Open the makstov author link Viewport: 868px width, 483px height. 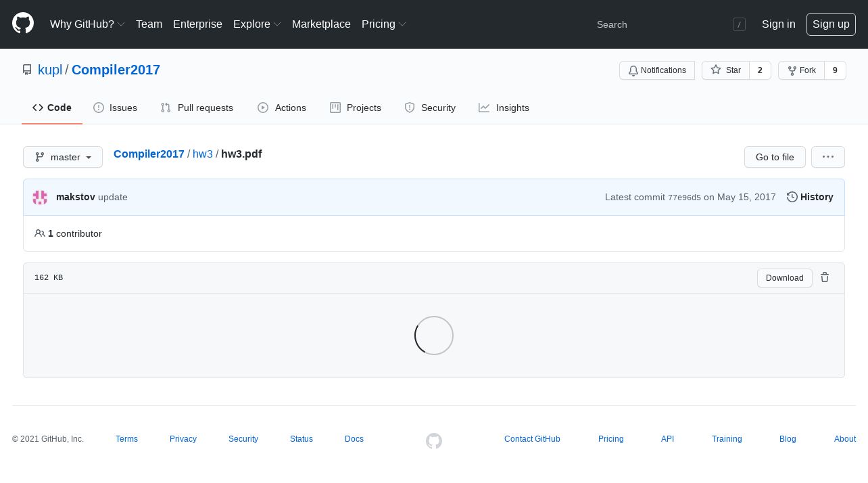coord(76,198)
